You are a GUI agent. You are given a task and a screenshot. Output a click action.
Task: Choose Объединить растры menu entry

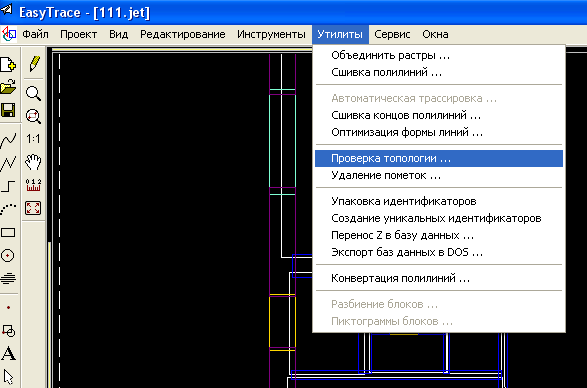(x=439, y=55)
